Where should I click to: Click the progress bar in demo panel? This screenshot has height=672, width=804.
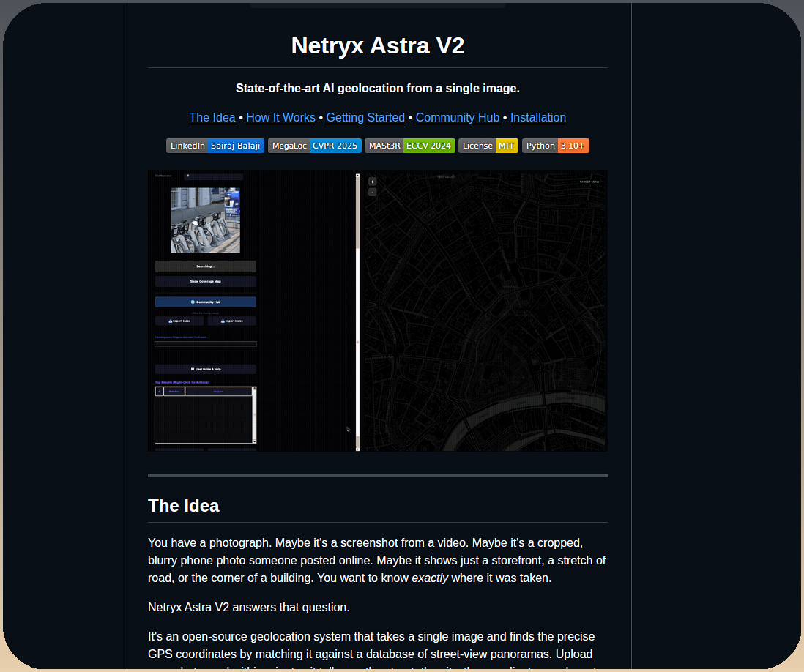tap(205, 344)
